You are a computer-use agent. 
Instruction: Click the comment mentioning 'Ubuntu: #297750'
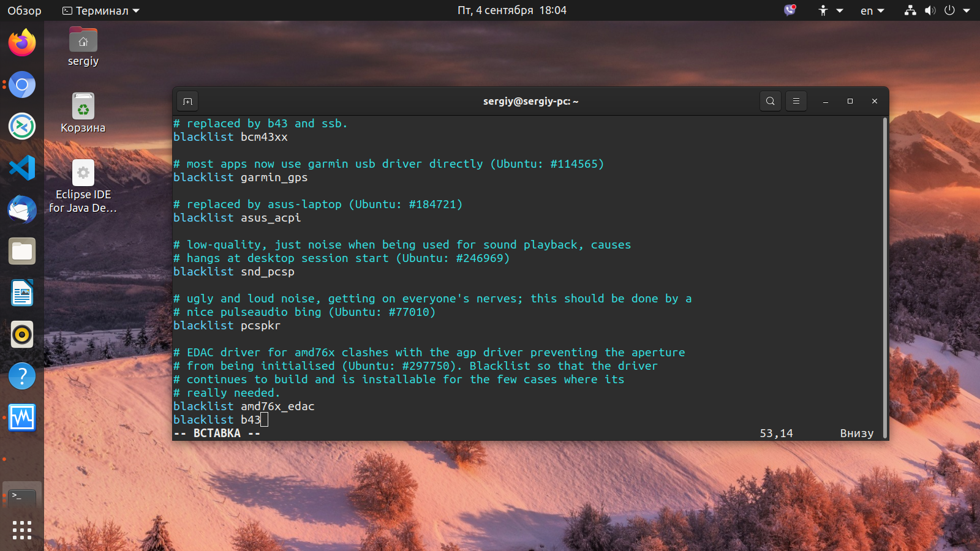[416, 366]
